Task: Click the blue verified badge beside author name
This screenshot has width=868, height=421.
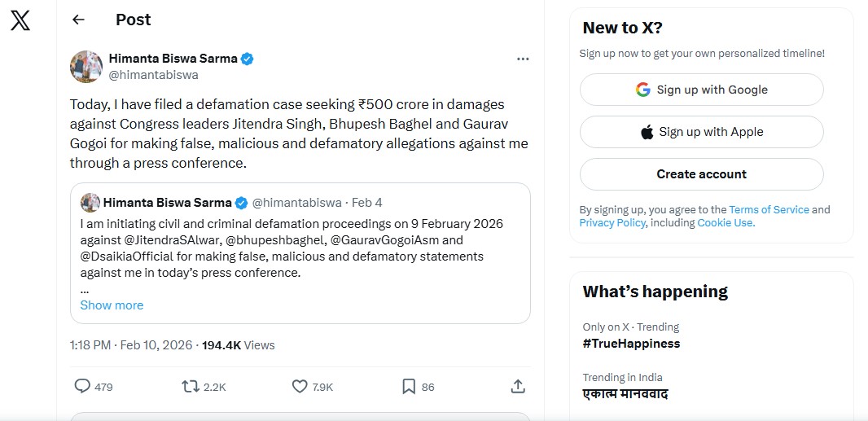Action: 248,59
